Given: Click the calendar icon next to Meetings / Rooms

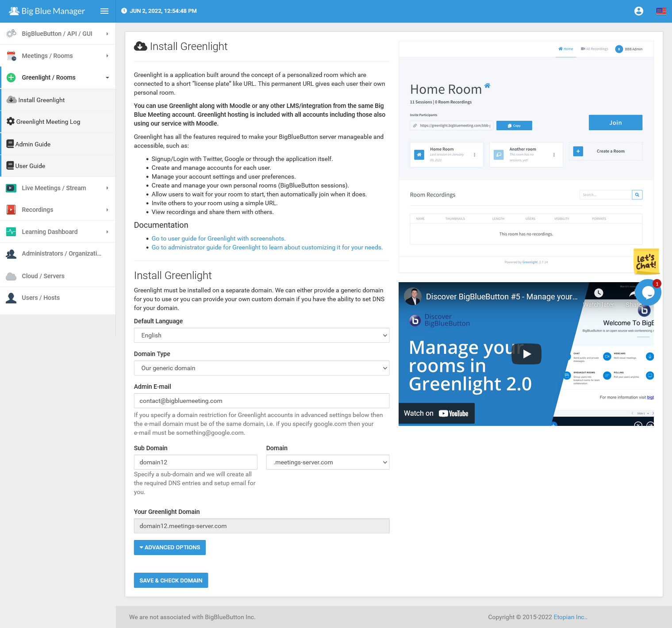Looking at the screenshot, I should pos(11,56).
